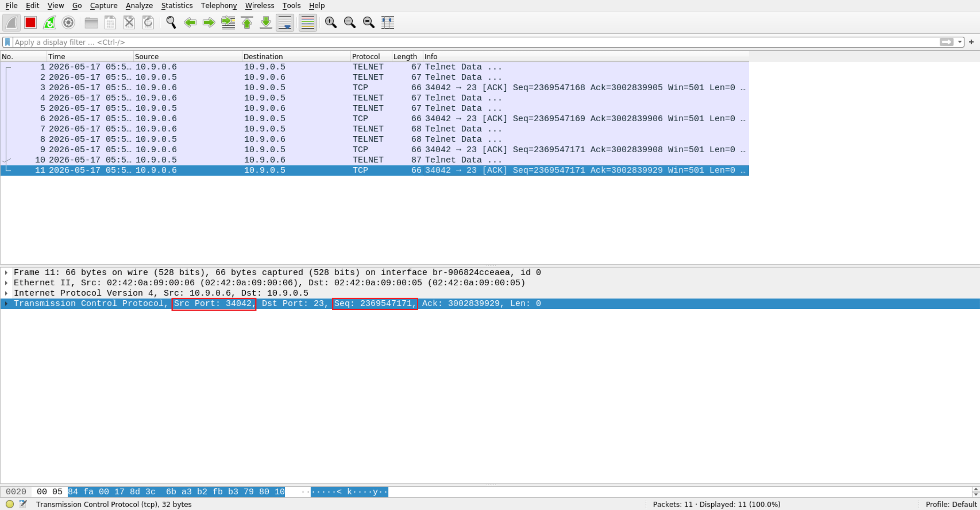Image resolution: width=980 pixels, height=510 pixels.
Task: Reset text to normal size
Action: pyautogui.click(x=369, y=23)
